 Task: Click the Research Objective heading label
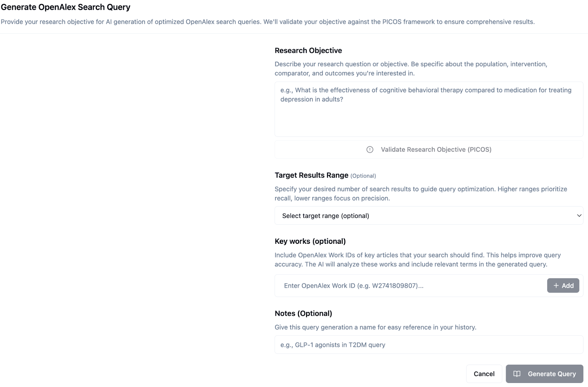click(308, 50)
